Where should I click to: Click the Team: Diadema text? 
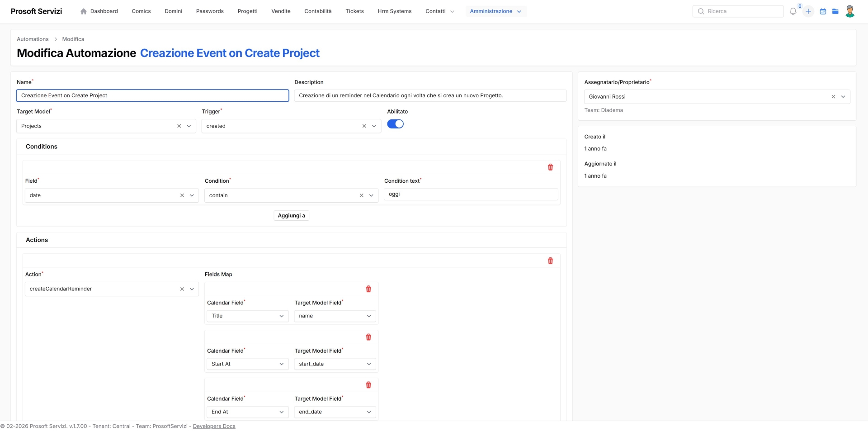pyautogui.click(x=603, y=110)
